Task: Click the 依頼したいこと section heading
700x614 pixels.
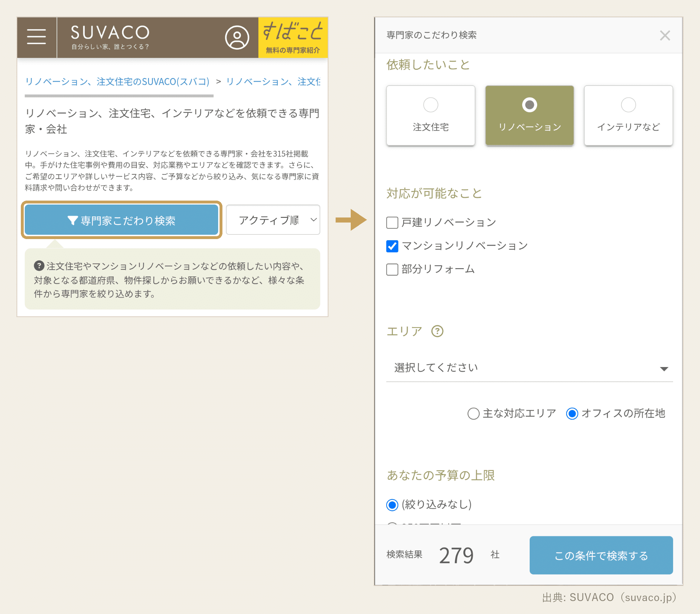Action: click(x=428, y=65)
